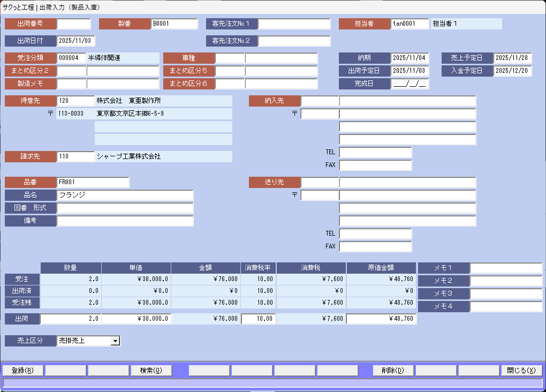546x392 pixels.
Task: Click the 出荷 row quantity field
Action: (71, 319)
